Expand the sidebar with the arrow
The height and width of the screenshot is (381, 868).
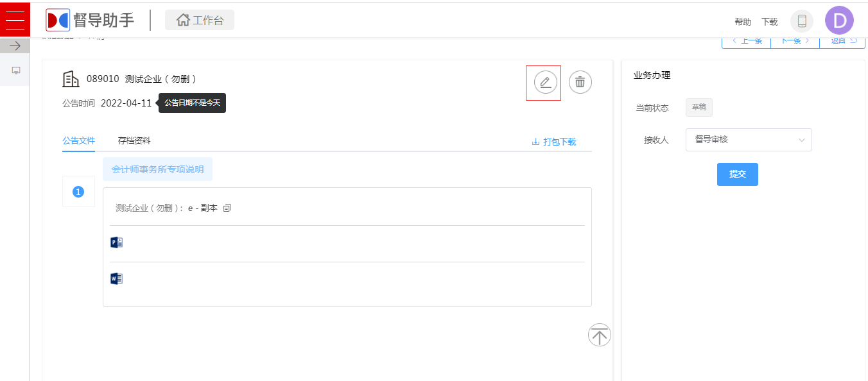coord(15,46)
